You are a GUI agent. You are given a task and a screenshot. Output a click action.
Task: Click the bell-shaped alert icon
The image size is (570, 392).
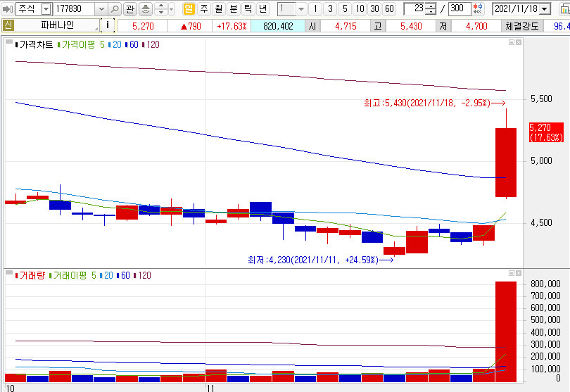[146, 8]
